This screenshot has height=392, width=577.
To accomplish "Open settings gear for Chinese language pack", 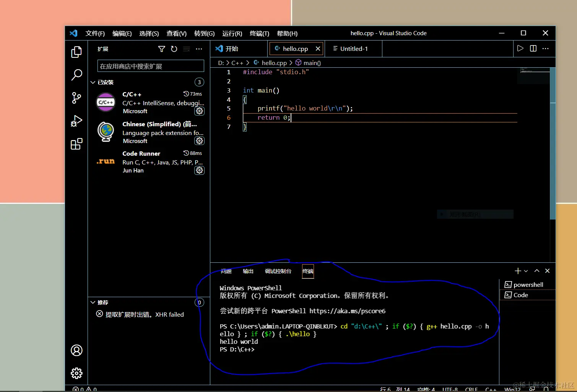I will tap(200, 141).
